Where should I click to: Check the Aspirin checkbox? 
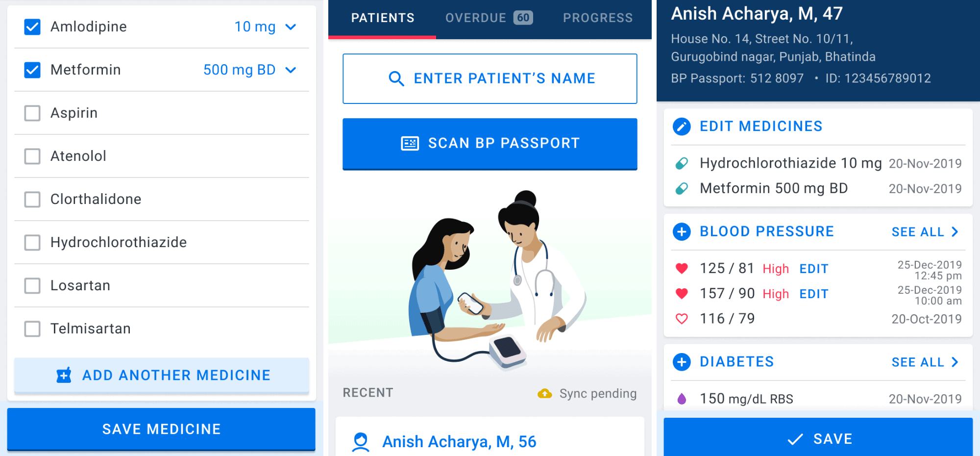32,113
